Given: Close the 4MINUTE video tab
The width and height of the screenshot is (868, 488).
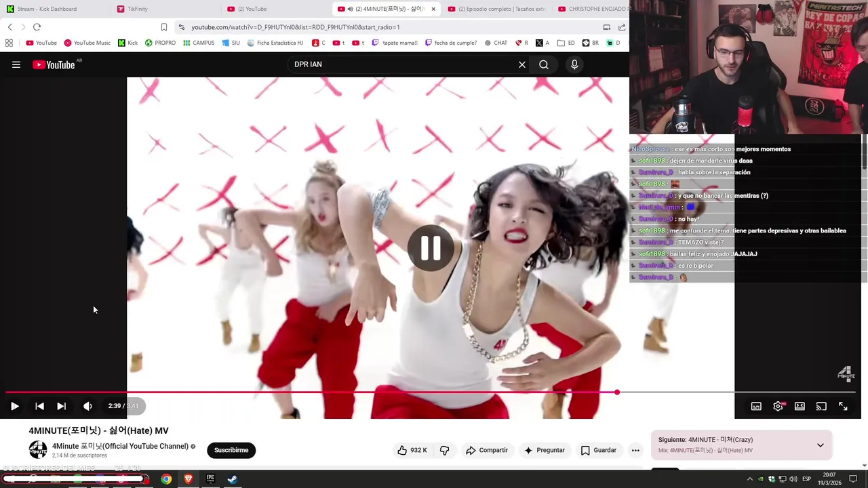Looking at the screenshot, I should (x=433, y=9).
